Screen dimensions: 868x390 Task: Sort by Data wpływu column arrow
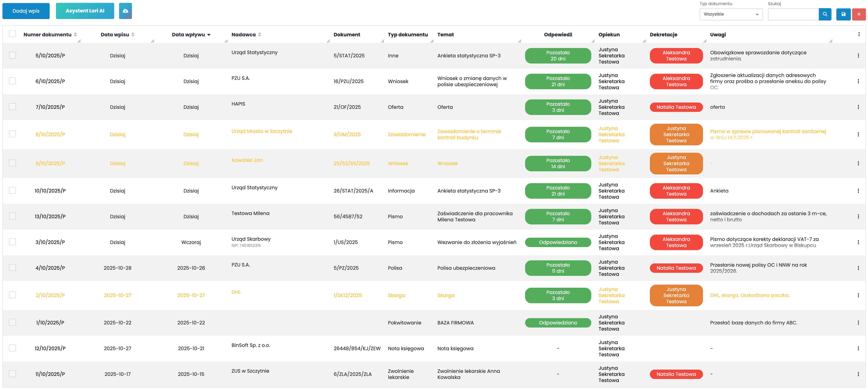coord(209,35)
